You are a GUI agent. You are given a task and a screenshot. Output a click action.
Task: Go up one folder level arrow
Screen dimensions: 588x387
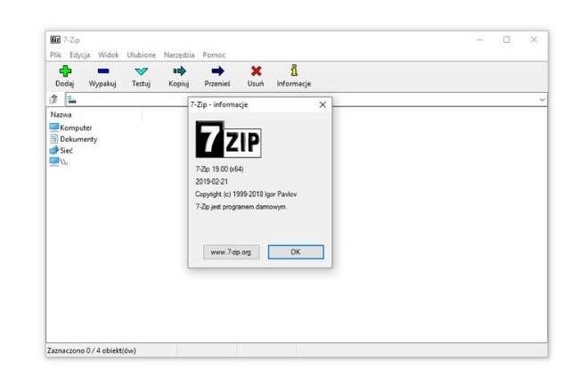pos(54,100)
